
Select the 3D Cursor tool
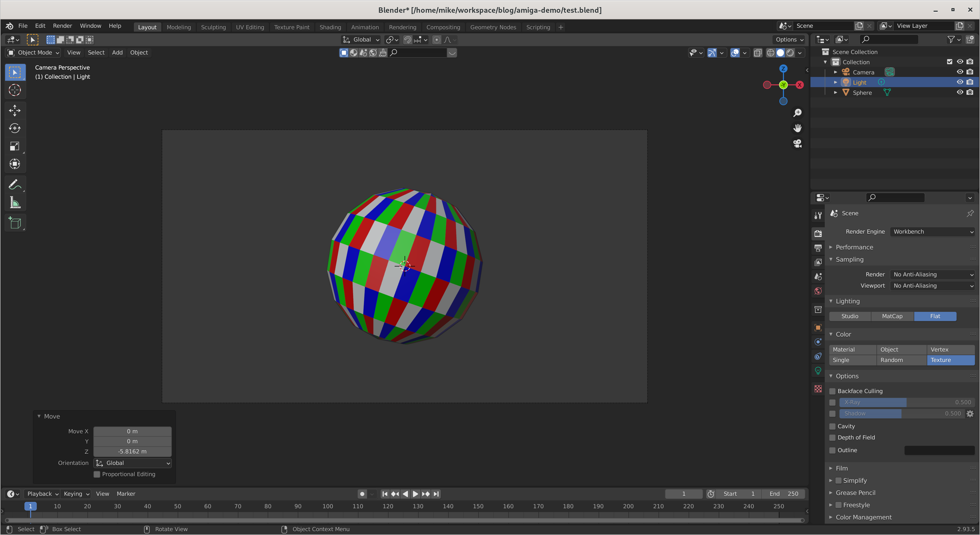(15, 90)
